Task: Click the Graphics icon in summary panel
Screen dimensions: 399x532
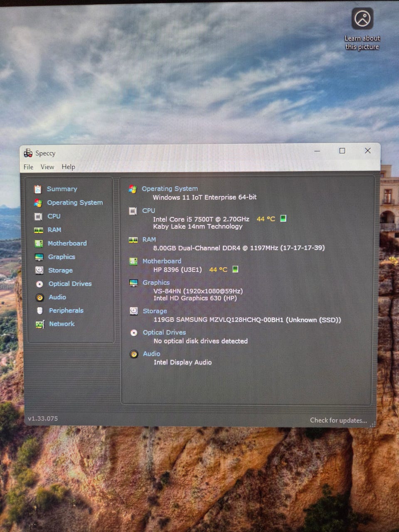Action: coord(133,283)
